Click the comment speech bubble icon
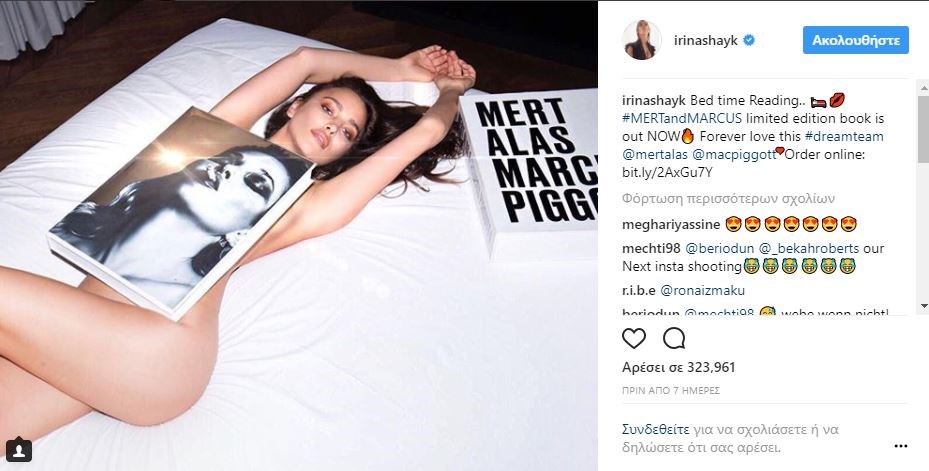The width and height of the screenshot is (929, 471). pos(673,338)
